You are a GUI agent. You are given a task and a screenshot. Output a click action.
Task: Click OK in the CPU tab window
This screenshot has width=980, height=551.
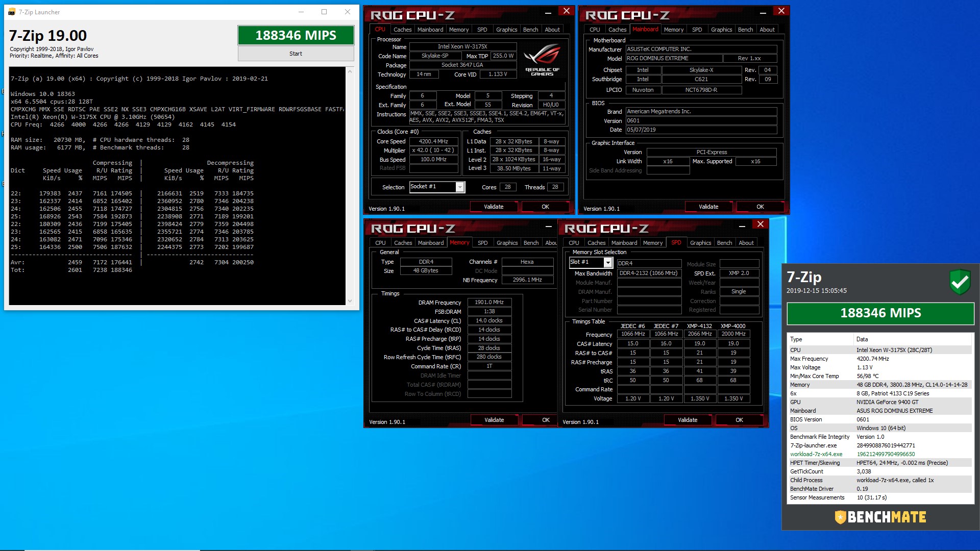[x=545, y=207]
